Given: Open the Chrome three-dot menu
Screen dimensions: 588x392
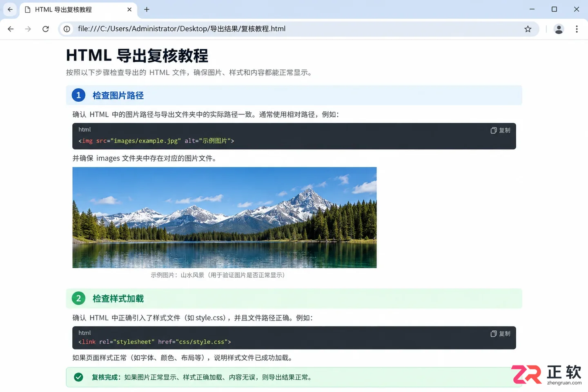Looking at the screenshot, I should pos(577,29).
